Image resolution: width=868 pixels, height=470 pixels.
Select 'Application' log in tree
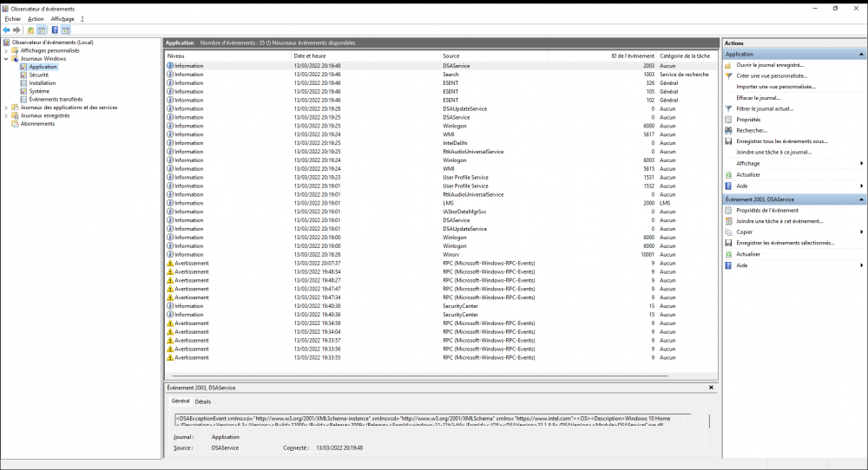coord(43,67)
